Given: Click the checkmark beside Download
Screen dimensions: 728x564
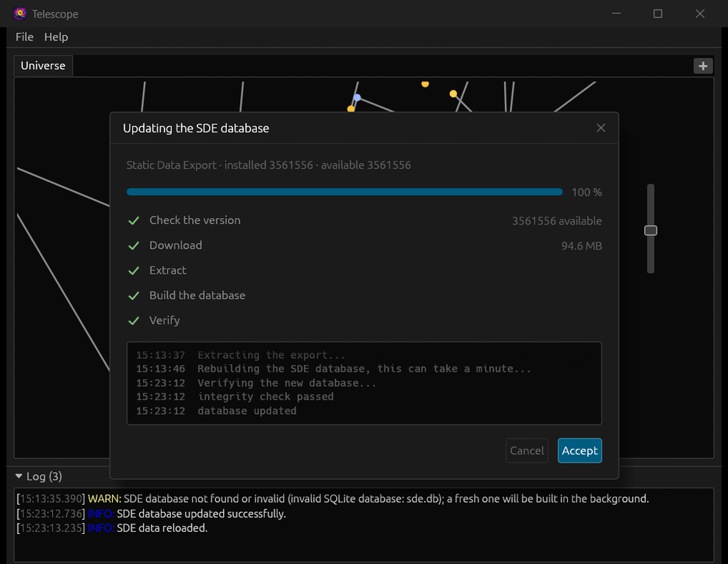Looking at the screenshot, I should [134, 246].
